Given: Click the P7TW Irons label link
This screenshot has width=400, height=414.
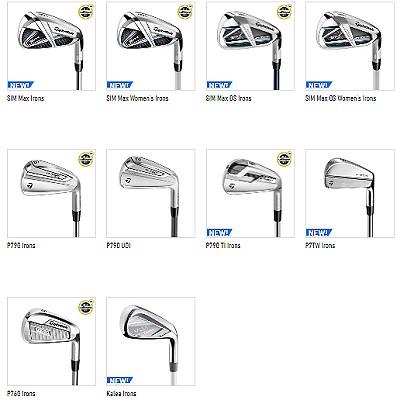Looking at the screenshot, I should (x=320, y=246).
